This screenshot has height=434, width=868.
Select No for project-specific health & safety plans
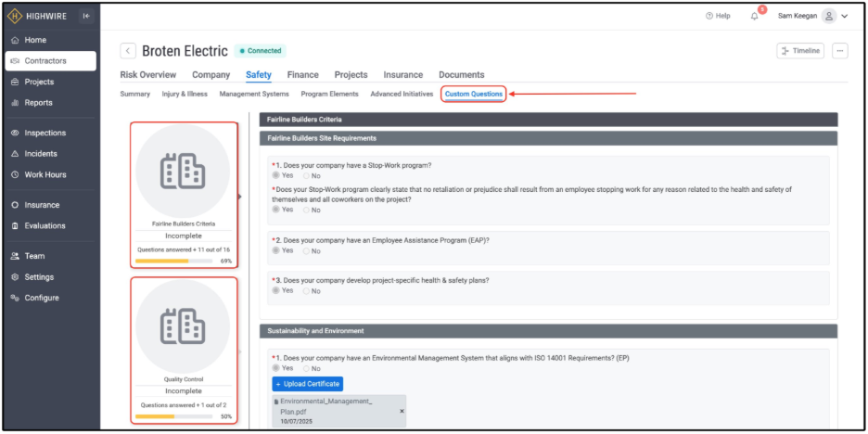(x=306, y=290)
